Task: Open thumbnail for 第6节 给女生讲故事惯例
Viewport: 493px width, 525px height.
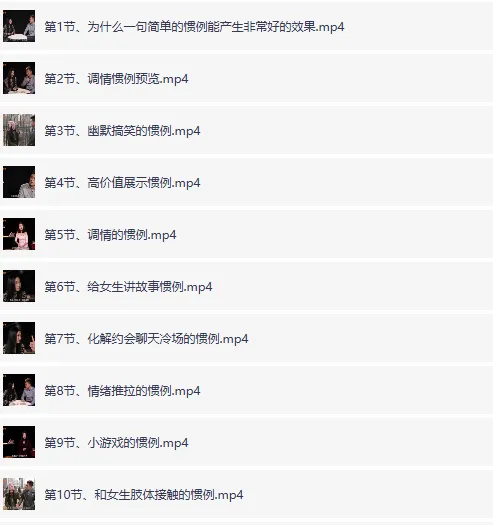Action: click(19, 286)
